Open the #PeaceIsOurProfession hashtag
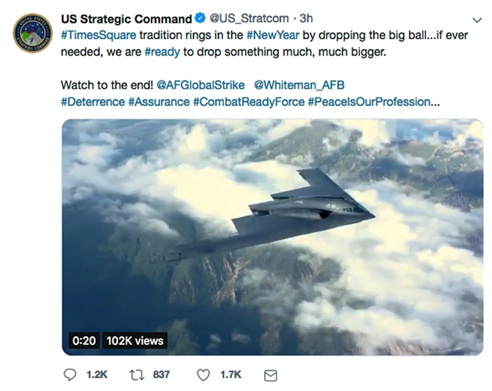Screen dimensions: 492x391 coord(374,102)
